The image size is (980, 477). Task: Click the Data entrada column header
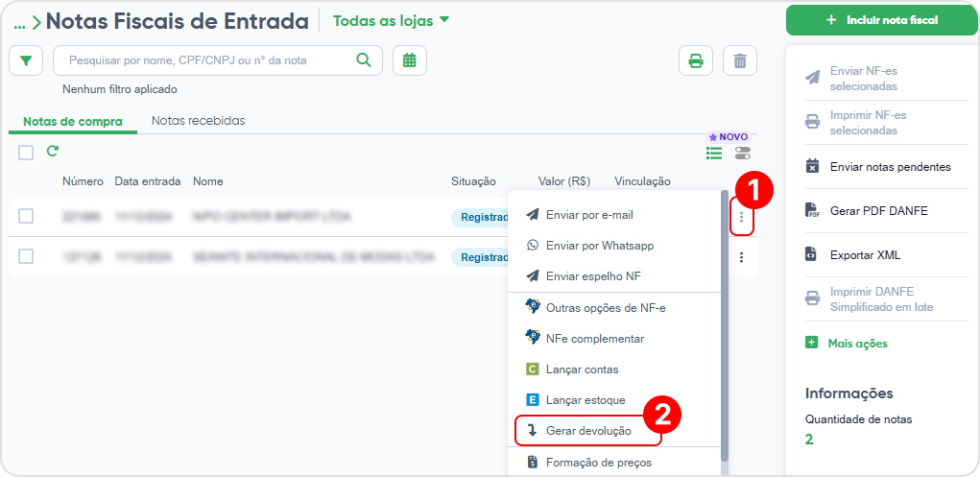pos(148,181)
